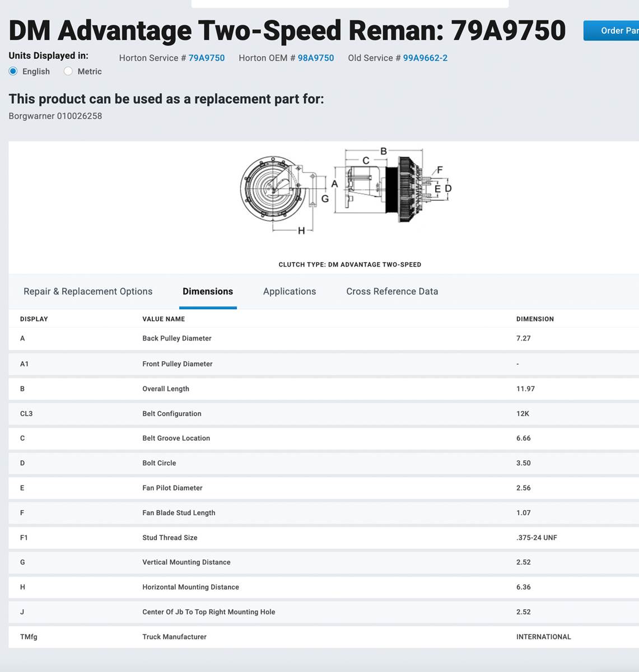
Task: Click 'This product can be used as a replacement part for:' heading
Action: coord(166,99)
